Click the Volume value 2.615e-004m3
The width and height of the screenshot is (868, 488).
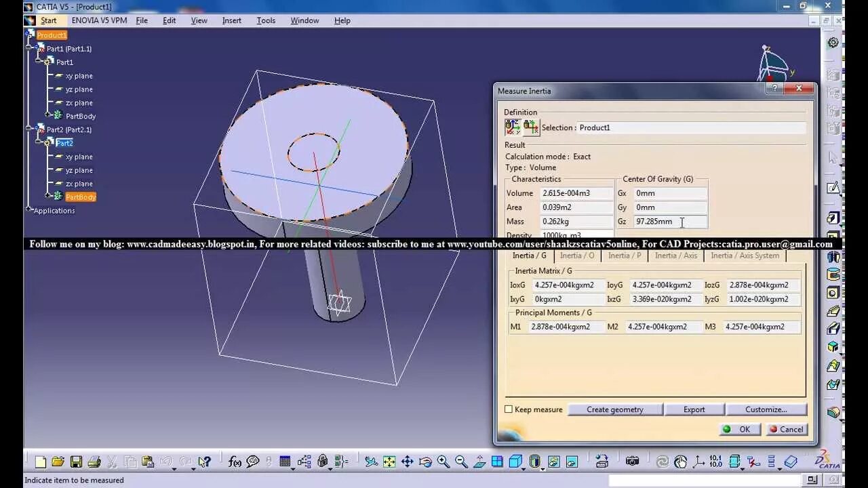tap(576, 193)
